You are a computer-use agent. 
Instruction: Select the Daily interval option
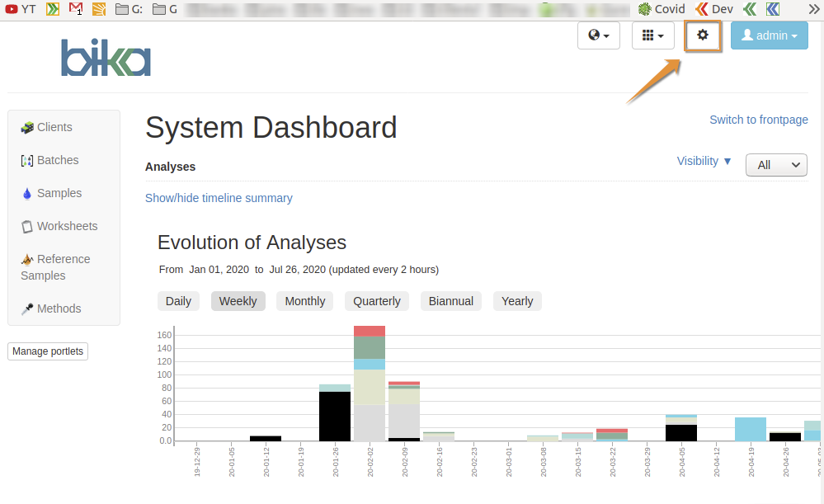[178, 301]
